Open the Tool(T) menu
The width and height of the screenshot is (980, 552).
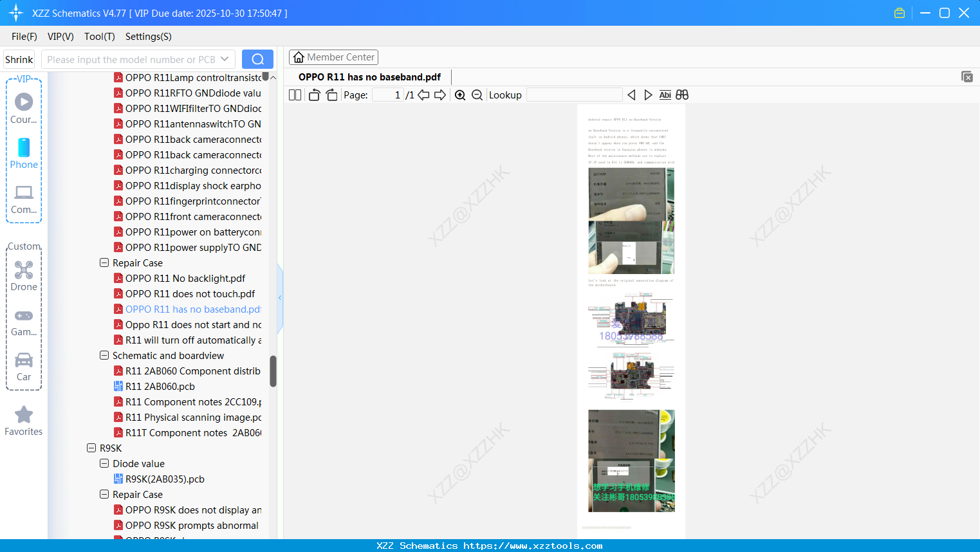coord(99,37)
